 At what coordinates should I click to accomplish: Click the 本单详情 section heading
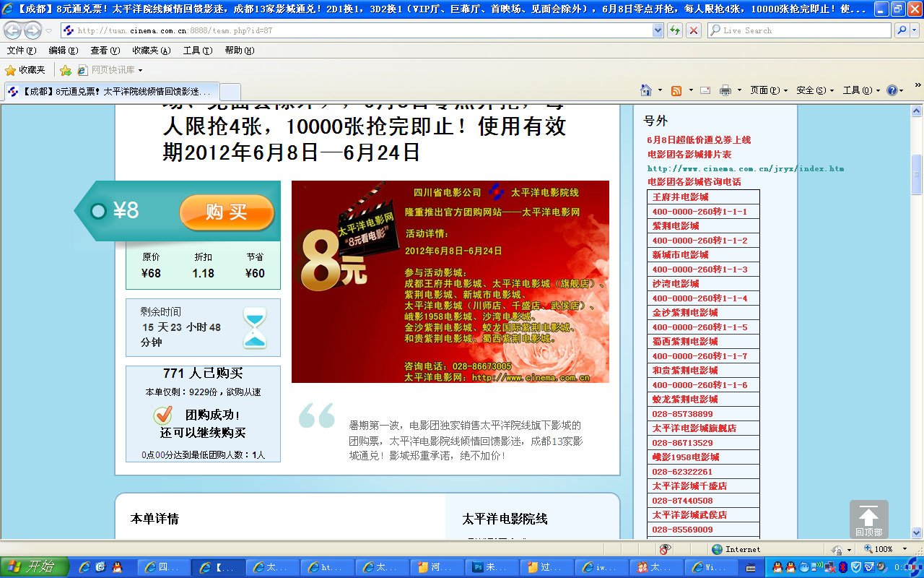click(154, 519)
